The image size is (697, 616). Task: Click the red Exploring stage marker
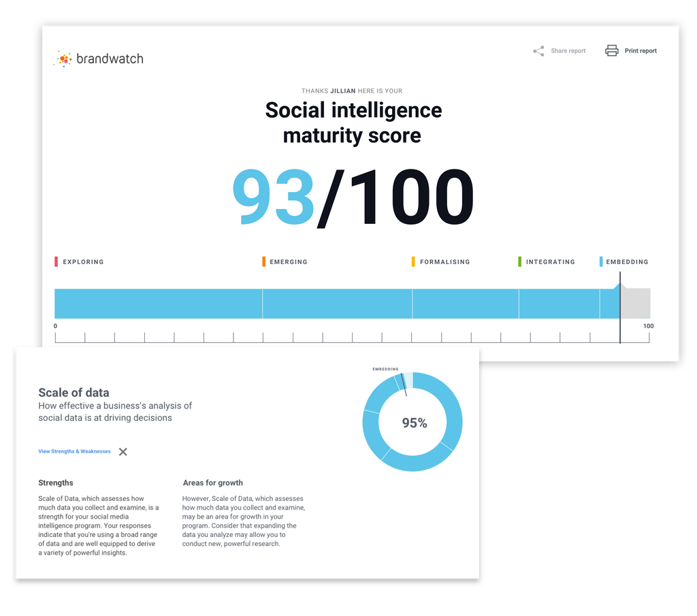coord(56,261)
